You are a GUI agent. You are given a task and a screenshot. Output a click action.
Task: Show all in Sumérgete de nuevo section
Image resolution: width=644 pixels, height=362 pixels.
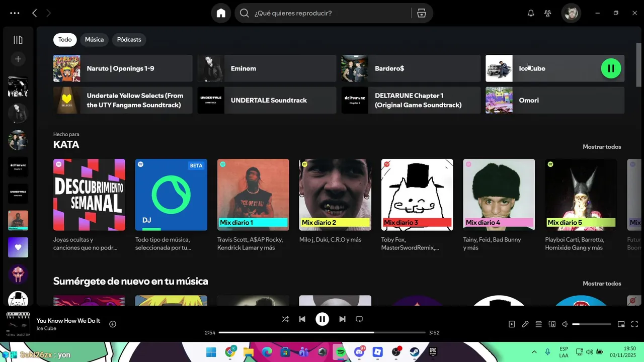tap(602, 284)
